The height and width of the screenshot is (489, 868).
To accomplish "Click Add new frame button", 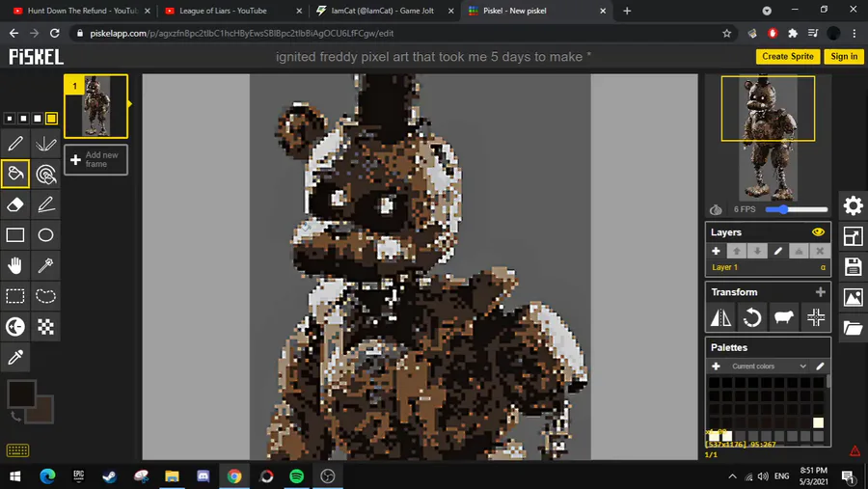I will pos(95,159).
